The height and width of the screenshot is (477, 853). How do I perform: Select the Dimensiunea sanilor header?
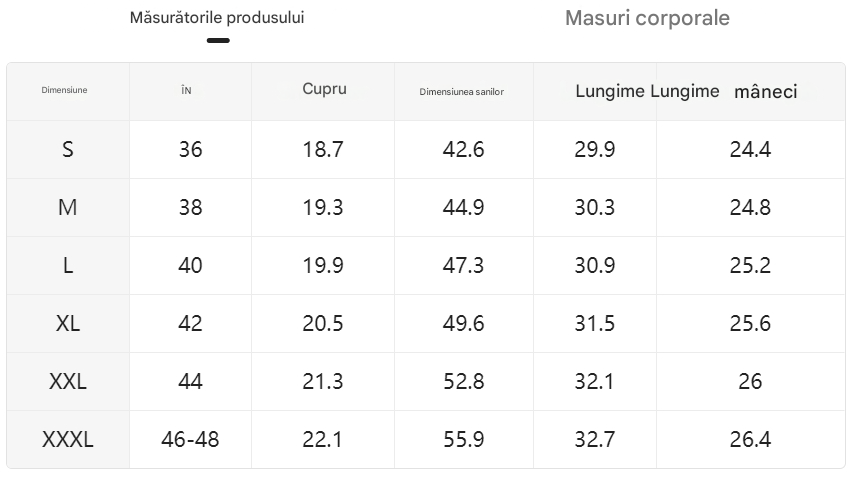click(461, 92)
